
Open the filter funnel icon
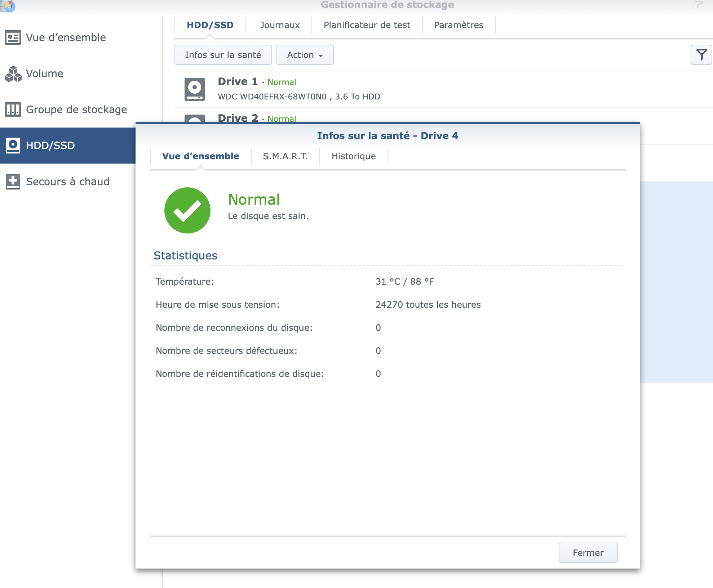point(701,55)
